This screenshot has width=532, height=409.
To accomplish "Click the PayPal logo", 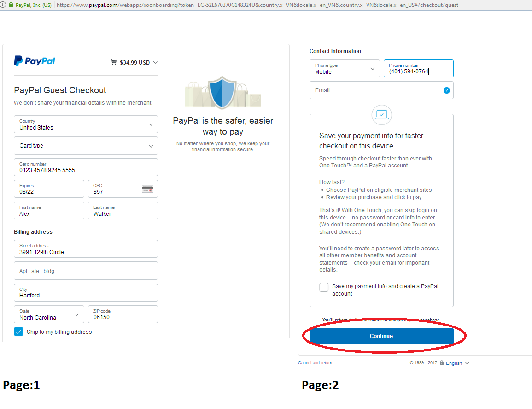I will 34,61.
